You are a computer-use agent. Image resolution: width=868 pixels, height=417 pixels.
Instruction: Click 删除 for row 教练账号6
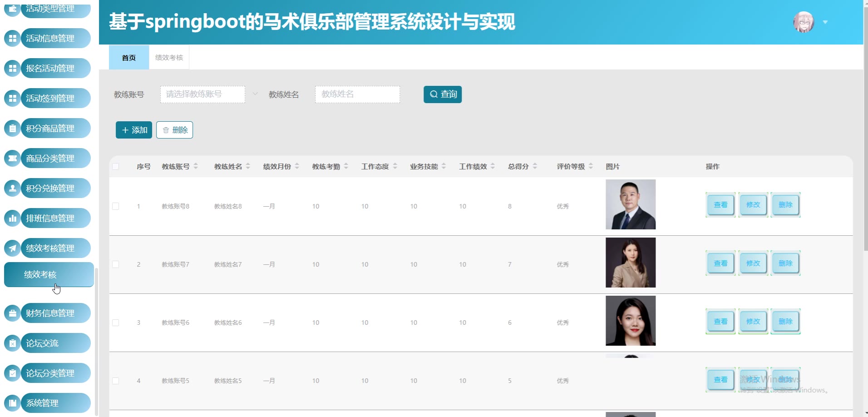coord(786,321)
